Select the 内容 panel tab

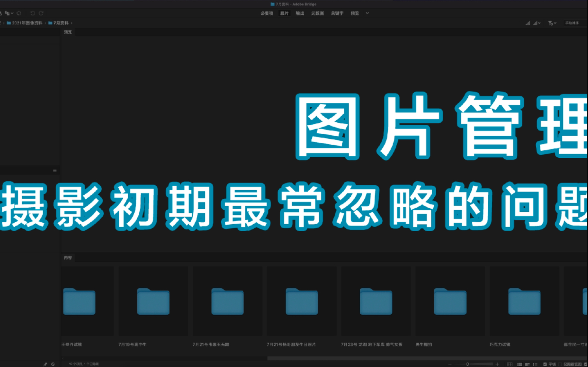point(68,258)
